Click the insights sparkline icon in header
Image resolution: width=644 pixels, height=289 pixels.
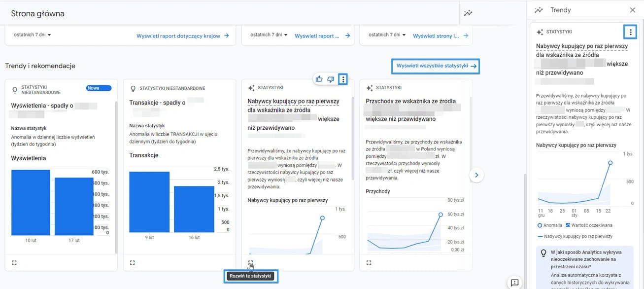[468, 13]
